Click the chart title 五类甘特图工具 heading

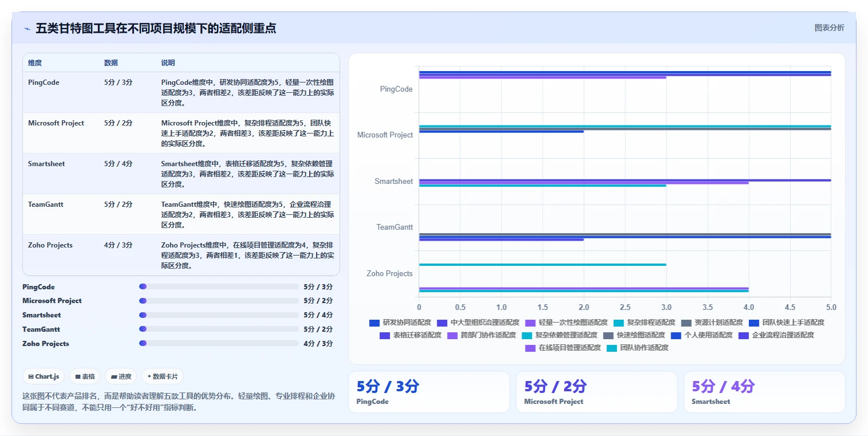156,28
